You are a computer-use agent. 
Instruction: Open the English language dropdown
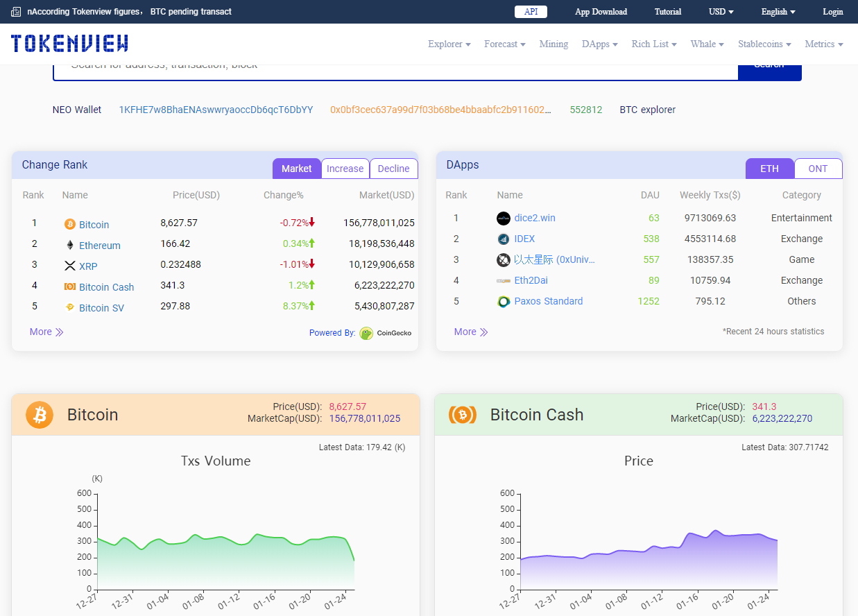(x=778, y=12)
